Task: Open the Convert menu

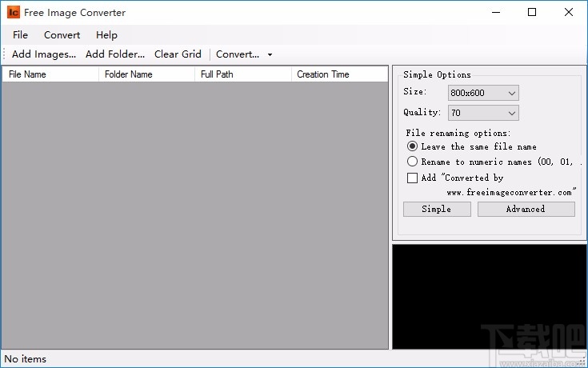Action: pyautogui.click(x=62, y=35)
